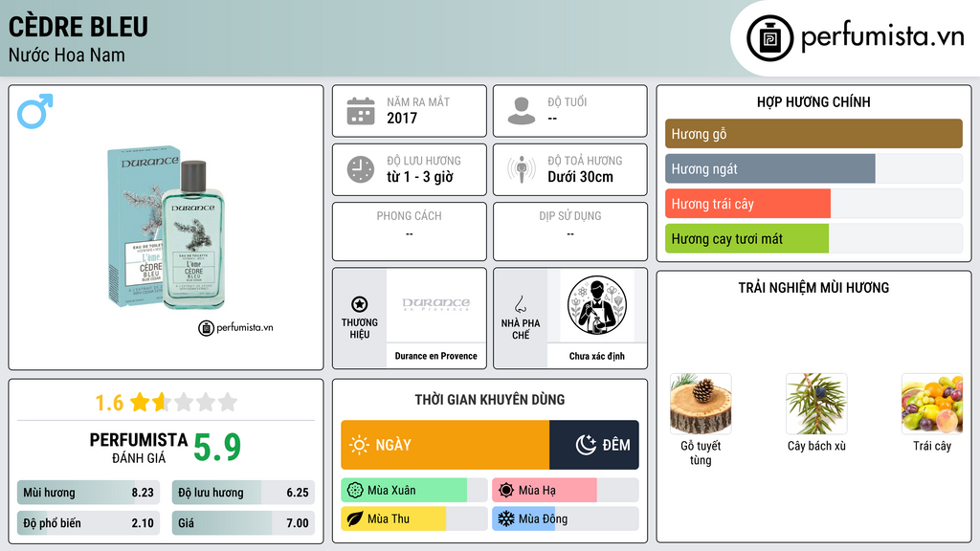Click the CÈDRE BLEU title
Screen dimensions: 980x551
(78, 27)
